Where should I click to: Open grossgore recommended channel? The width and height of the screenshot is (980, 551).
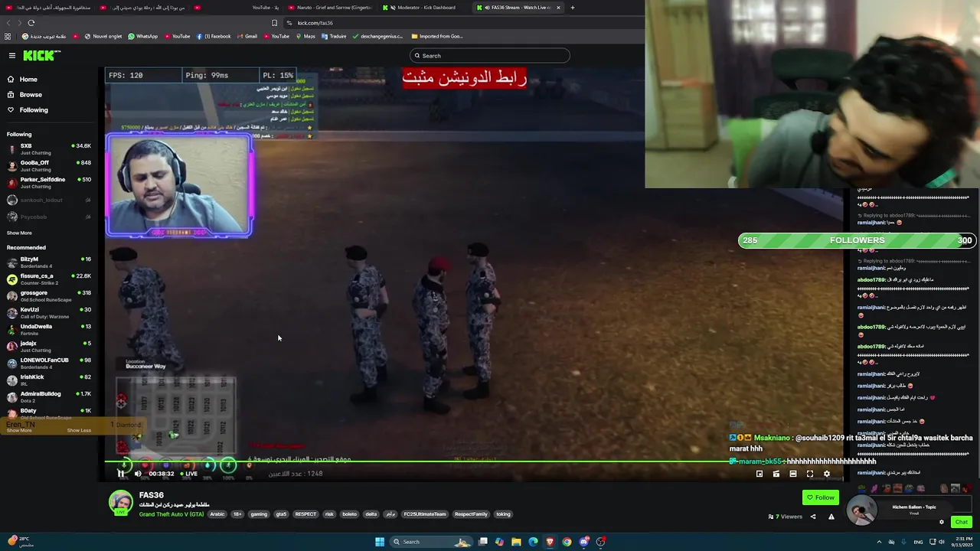(49, 296)
